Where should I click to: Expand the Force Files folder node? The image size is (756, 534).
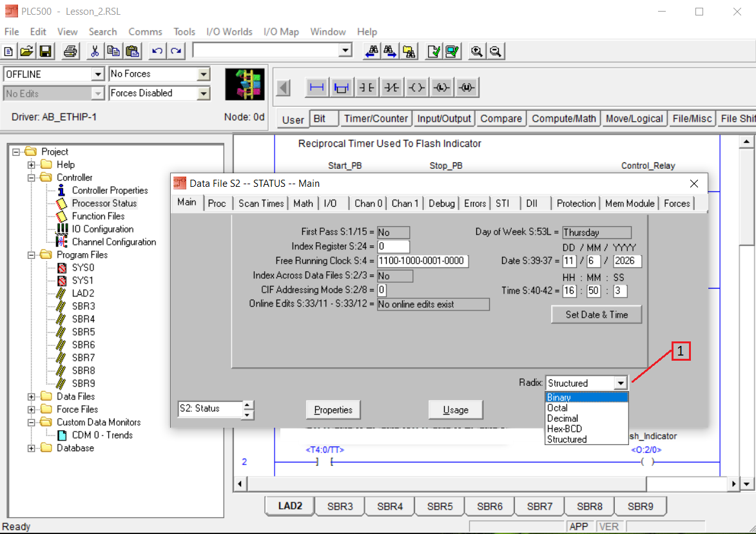32,410
